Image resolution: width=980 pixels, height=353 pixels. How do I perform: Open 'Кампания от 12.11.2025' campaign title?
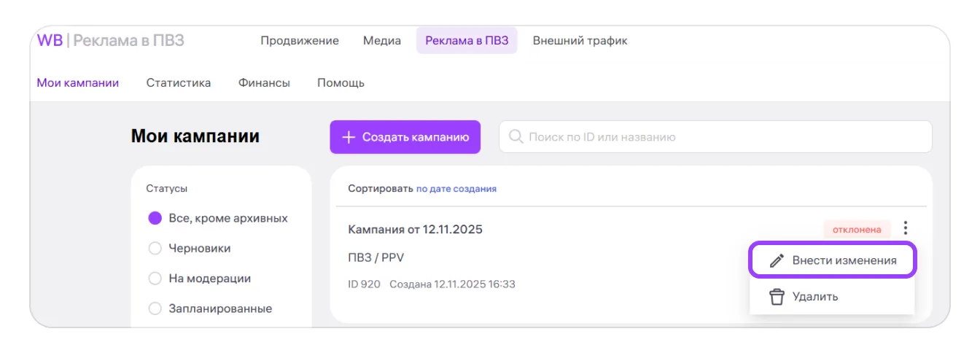click(x=416, y=230)
